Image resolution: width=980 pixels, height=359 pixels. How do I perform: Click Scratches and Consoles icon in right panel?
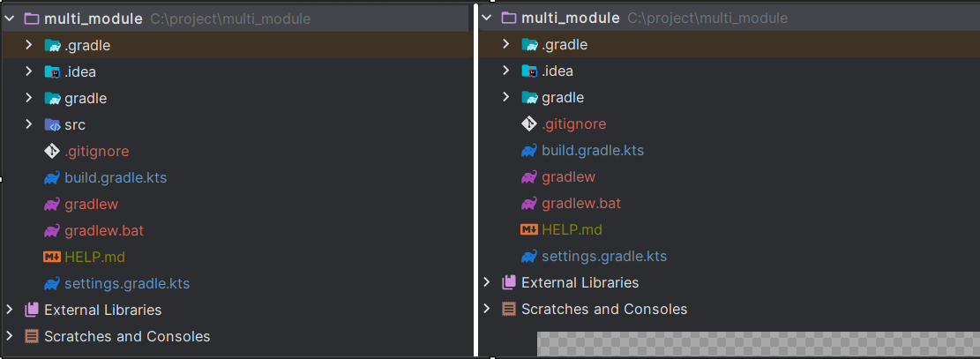pyautogui.click(x=509, y=309)
